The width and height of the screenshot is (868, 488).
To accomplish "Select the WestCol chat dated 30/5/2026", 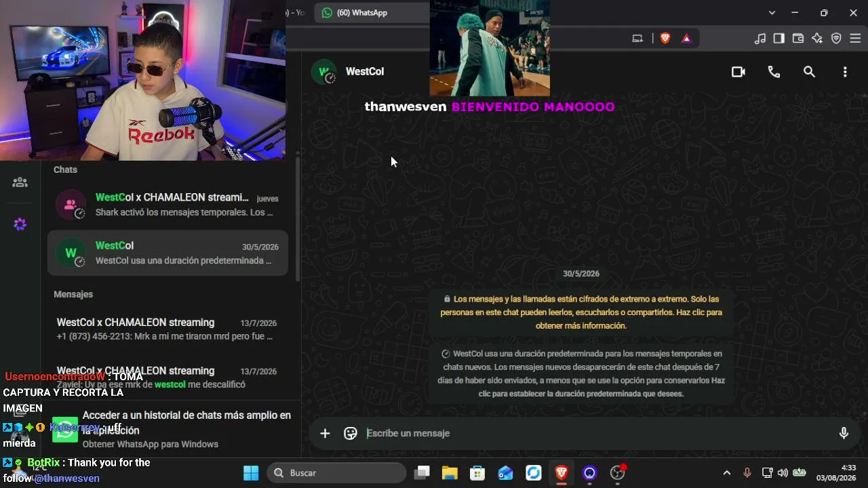I will 167,253.
